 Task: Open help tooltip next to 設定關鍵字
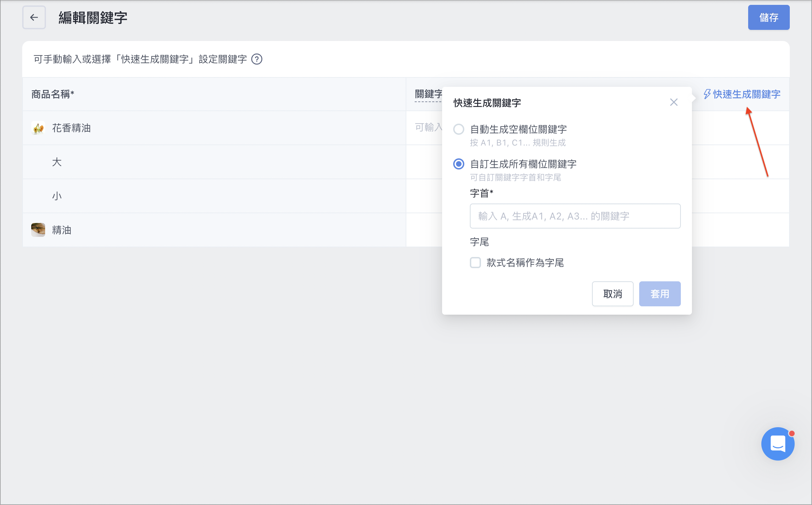tap(257, 59)
